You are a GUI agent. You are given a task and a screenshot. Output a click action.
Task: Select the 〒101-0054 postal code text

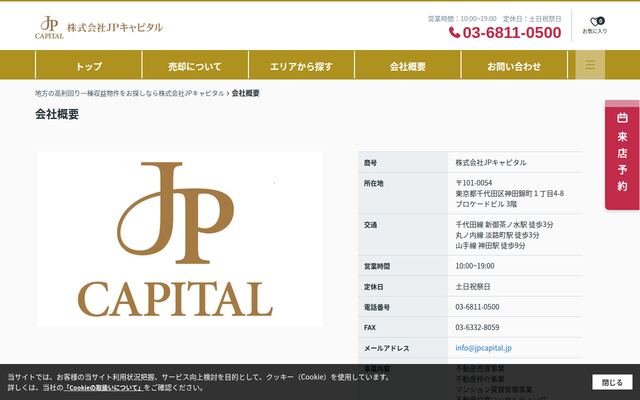[474, 183]
